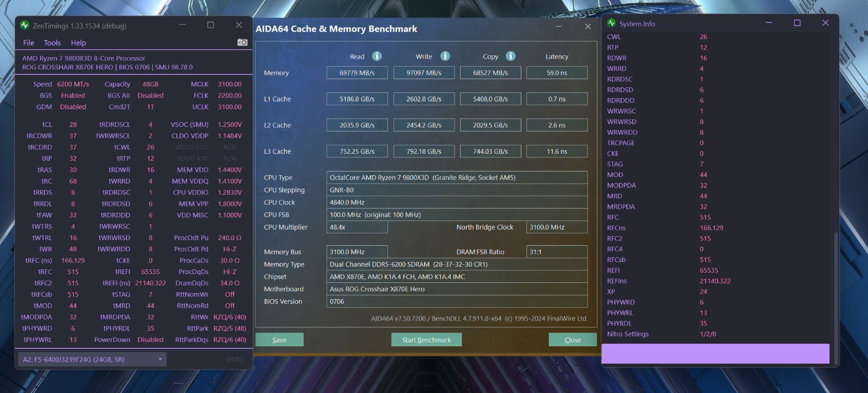This screenshot has width=868, height=393.
Task: Click the CPU Stepping GNR-B0 field
Action: [457, 190]
